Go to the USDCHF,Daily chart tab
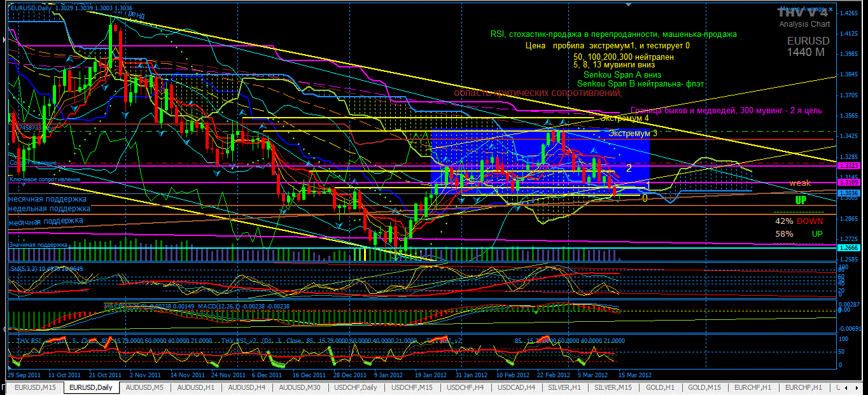The image size is (868, 395). pos(357,387)
